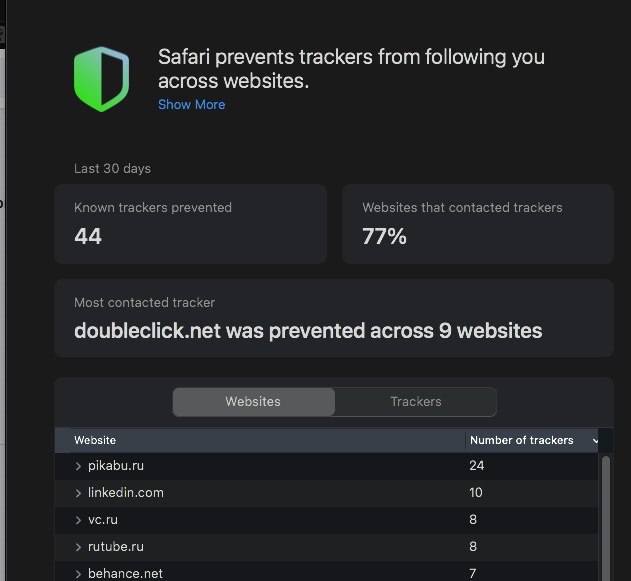Expand the rutube.ru row chevron

[x=78, y=547]
